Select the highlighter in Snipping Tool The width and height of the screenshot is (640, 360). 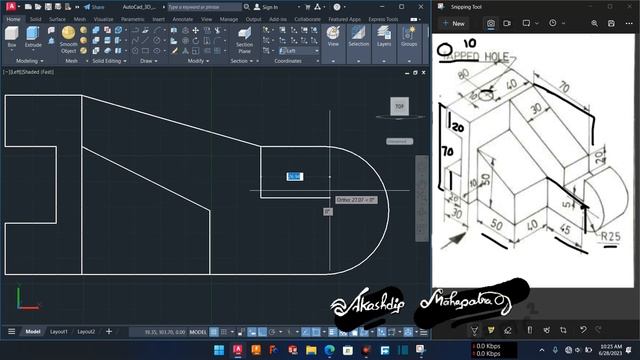pyautogui.click(x=491, y=330)
